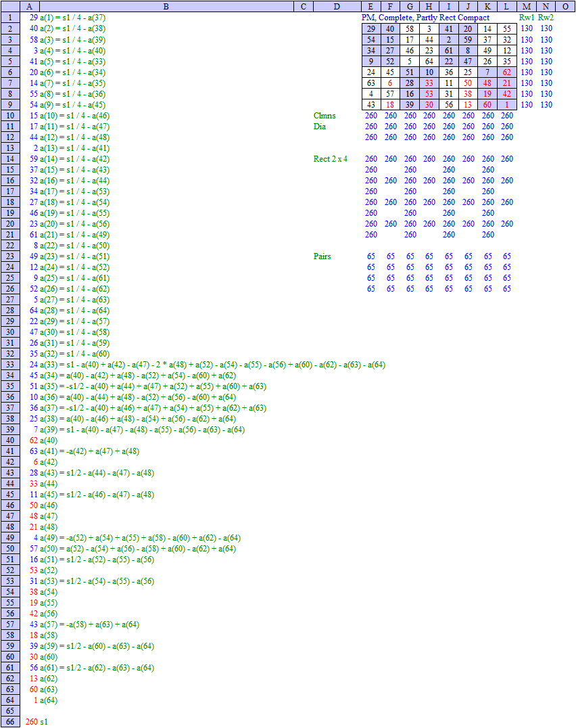Click the variable label 'a(58)'

point(49,635)
